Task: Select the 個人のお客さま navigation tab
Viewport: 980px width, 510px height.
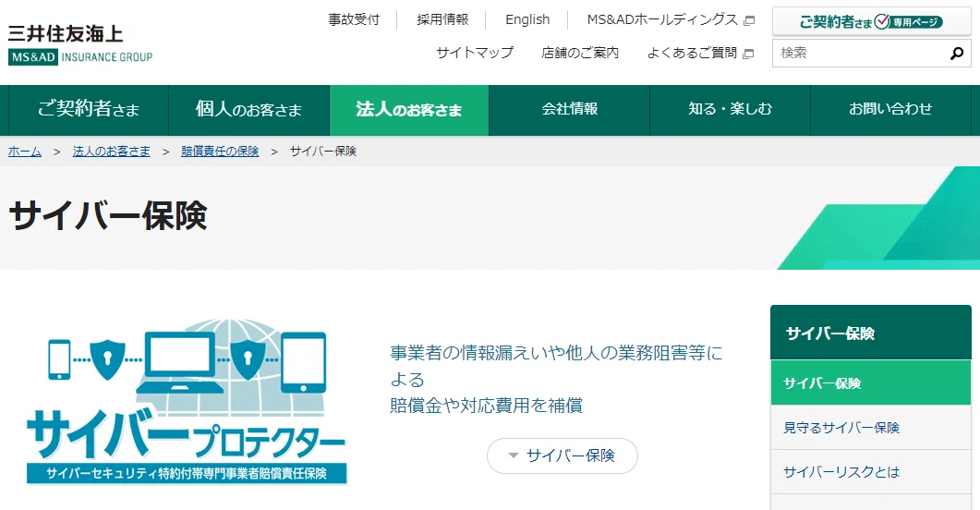Action: (248, 110)
